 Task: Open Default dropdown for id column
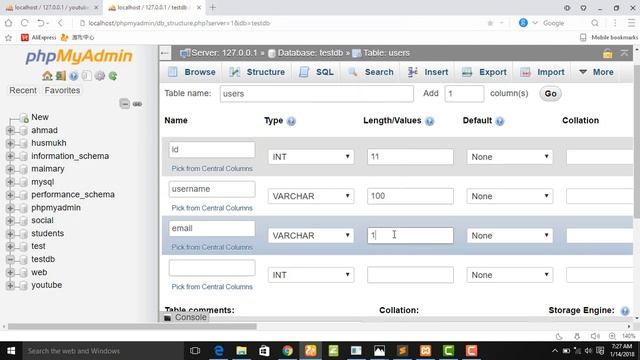pyautogui.click(x=510, y=157)
